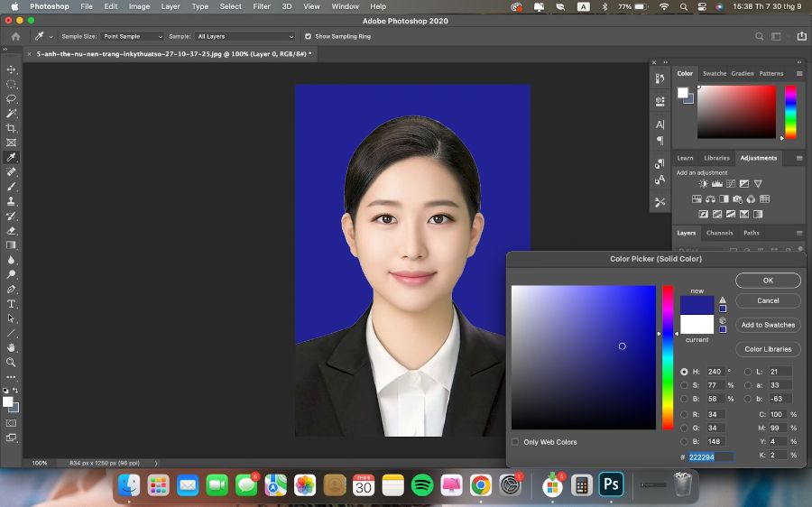Image resolution: width=812 pixels, height=507 pixels.
Task: Add a Color Balance adjustment
Action: pyautogui.click(x=711, y=198)
